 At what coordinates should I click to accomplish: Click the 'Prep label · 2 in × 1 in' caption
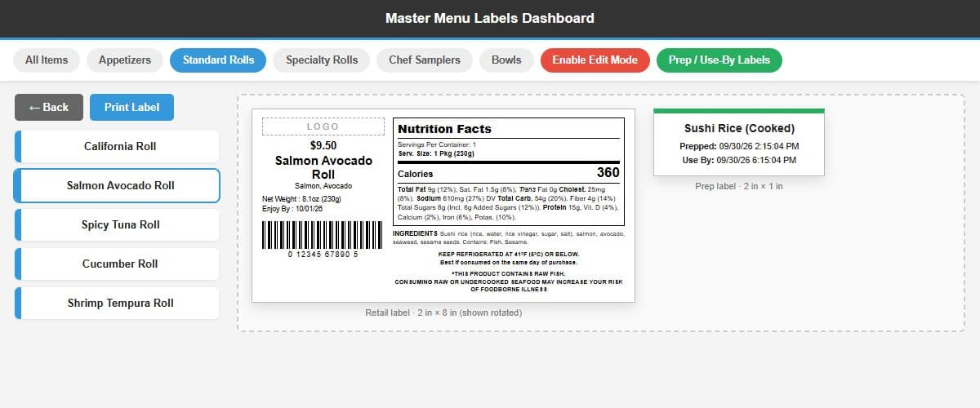click(x=739, y=186)
